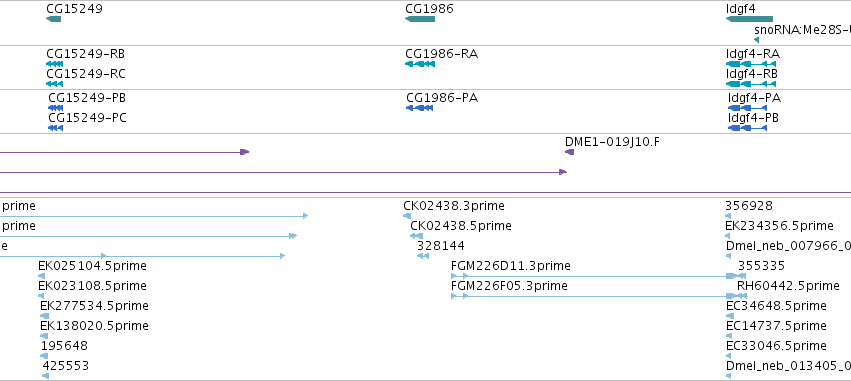Open the CG15249-PC protein feature
Image resolution: width=851 pixels, height=381 pixels.
click(x=55, y=128)
